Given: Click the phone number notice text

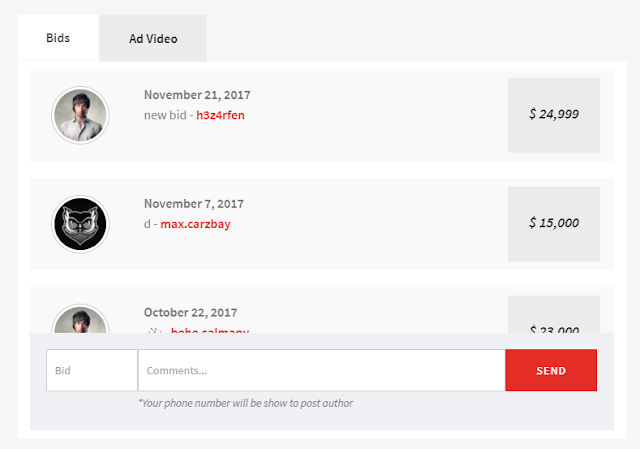Looking at the screenshot, I should pos(246,403).
